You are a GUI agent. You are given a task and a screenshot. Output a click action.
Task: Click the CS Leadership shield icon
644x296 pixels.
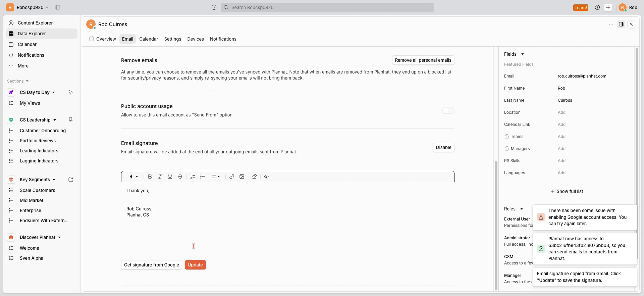[11, 120]
